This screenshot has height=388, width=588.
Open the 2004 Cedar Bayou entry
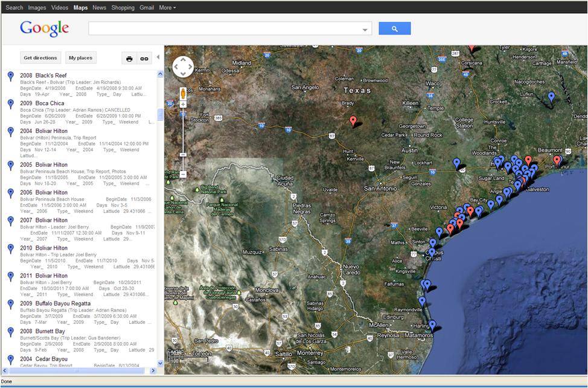point(44,359)
